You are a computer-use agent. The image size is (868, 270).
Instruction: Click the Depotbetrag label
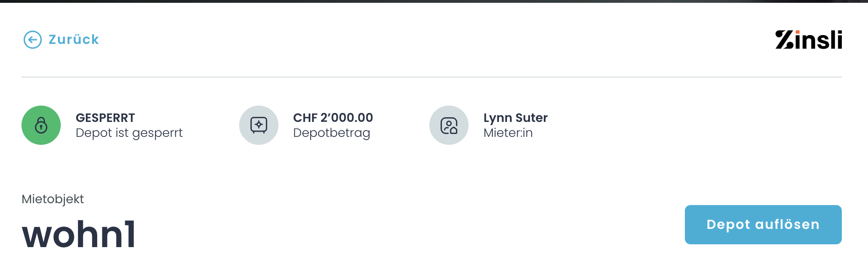point(332,133)
